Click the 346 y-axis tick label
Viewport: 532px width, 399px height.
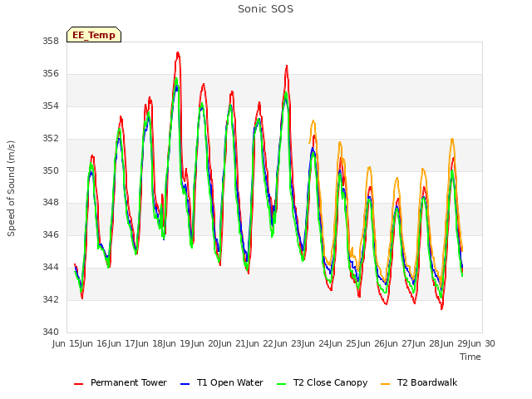[x=51, y=235]
